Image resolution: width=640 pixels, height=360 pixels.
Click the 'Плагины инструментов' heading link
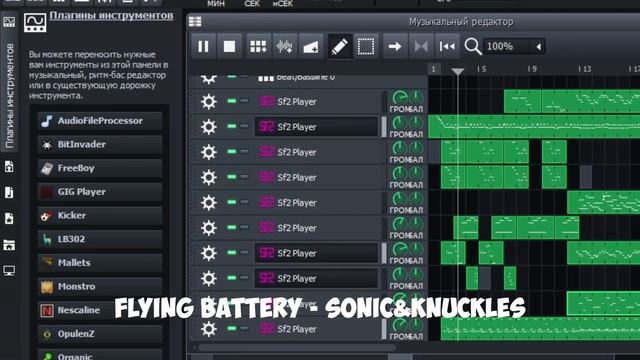point(111,16)
